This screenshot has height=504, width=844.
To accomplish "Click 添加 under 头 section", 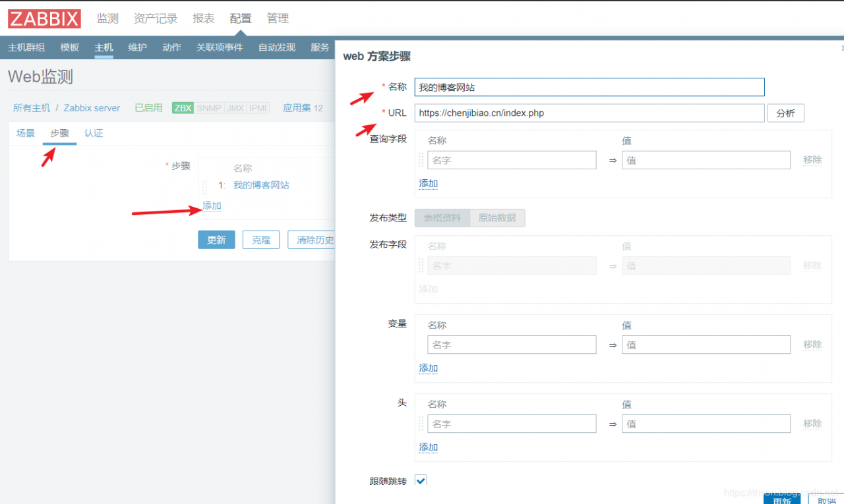I will 429,447.
